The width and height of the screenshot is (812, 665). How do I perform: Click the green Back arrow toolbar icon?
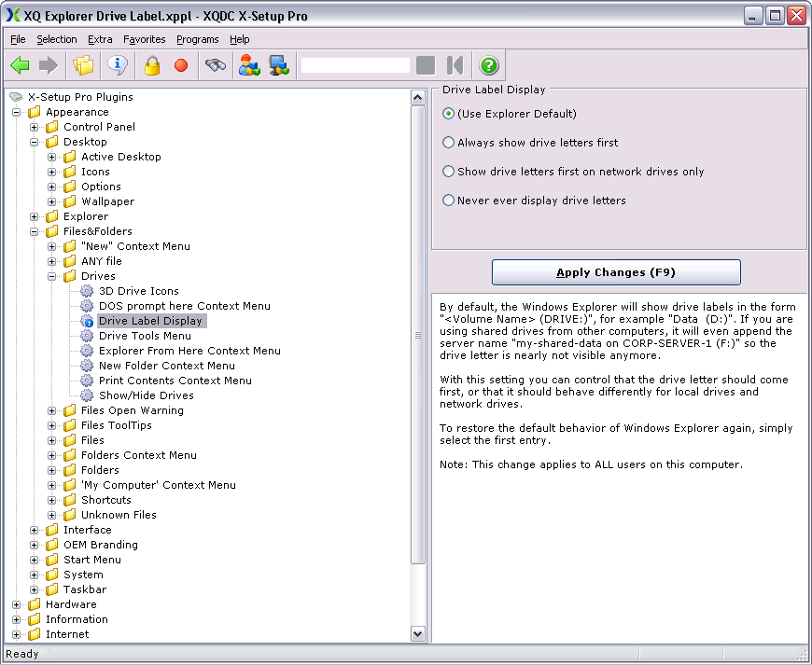(x=20, y=65)
